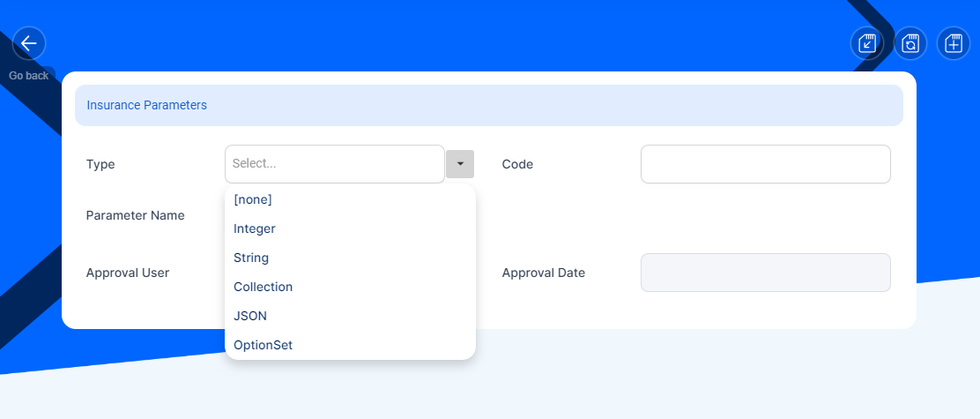Choose JSON from the dropdown list

[x=250, y=316]
